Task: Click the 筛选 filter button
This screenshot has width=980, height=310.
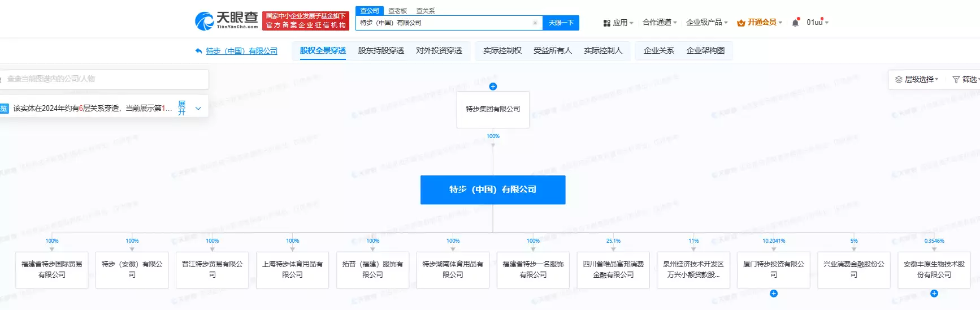Action: click(965, 79)
